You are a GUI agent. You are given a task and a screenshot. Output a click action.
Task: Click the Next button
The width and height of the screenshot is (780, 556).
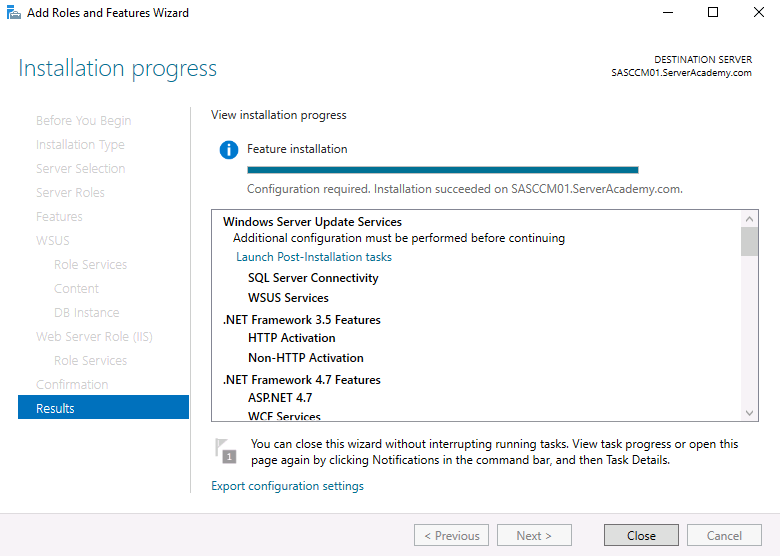pyautogui.click(x=534, y=536)
